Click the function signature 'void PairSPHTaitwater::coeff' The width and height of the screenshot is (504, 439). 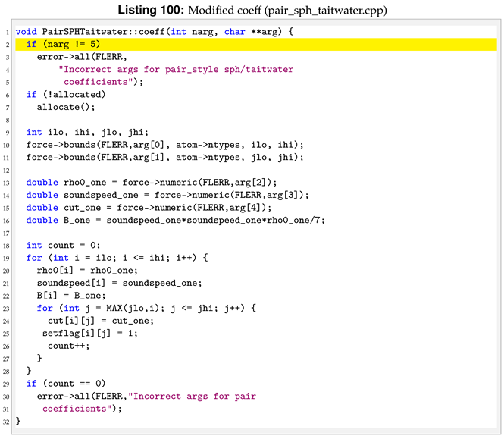click(90, 32)
